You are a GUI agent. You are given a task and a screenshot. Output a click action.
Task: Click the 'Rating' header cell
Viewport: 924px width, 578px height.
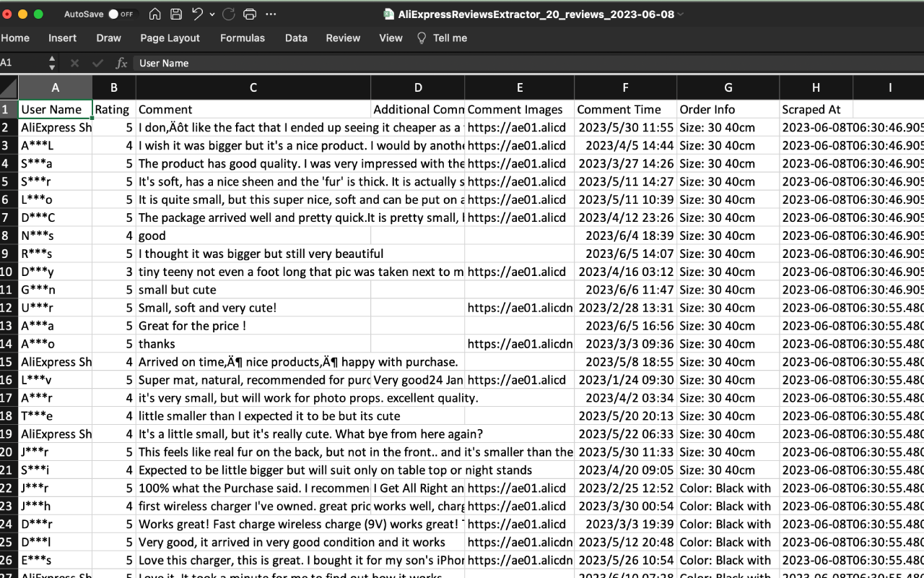[114, 109]
